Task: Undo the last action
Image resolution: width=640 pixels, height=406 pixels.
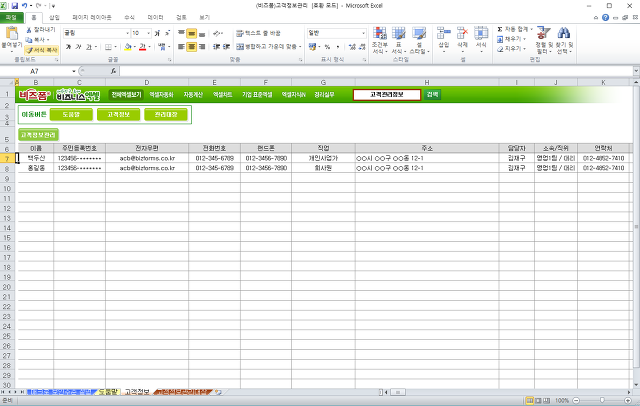Action: coord(24,6)
